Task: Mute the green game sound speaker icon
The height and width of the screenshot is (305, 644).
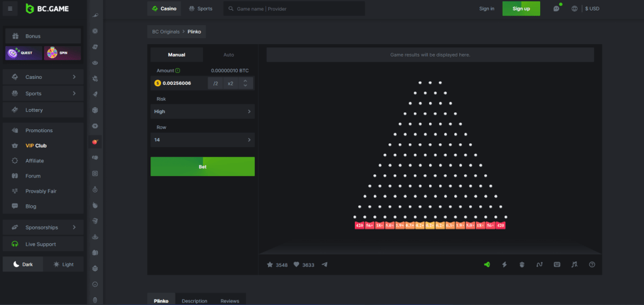Action: point(487,265)
